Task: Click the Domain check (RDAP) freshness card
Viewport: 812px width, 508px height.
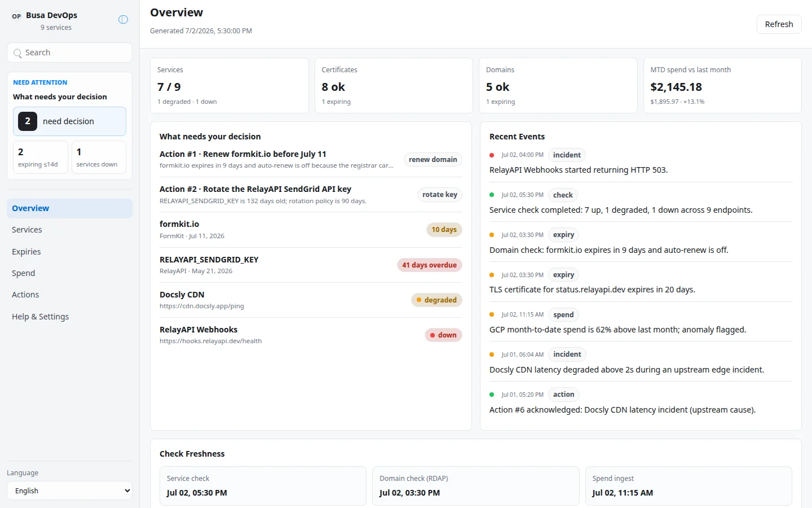Action: pos(475,486)
